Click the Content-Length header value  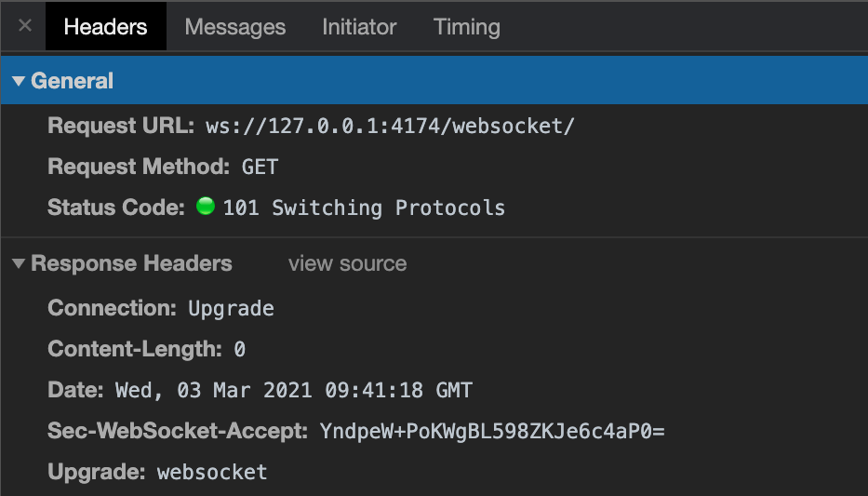click(x=239, y=350)
